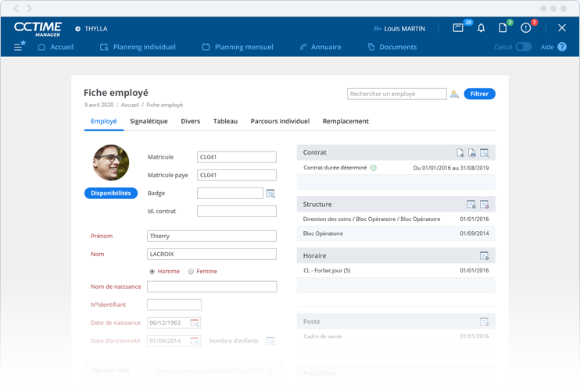Open the documents icon with badge 3
This screenshot has height=392, width=580.
click(503, 28)
